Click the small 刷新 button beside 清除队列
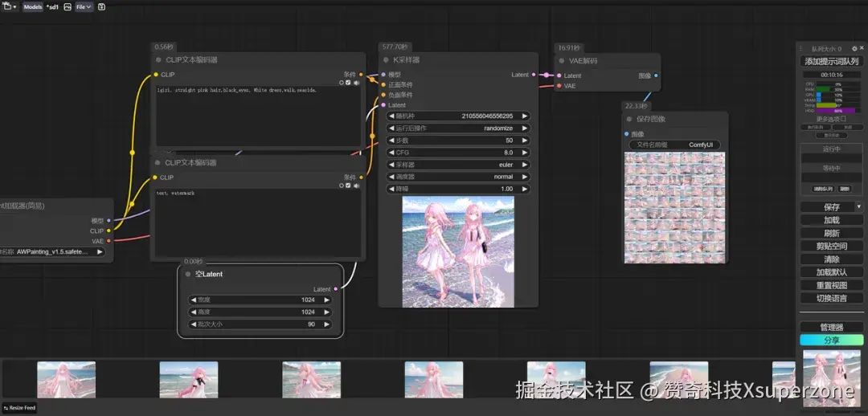Image resolution: width=868 pixels, height=416 pixels. [845, 189]
